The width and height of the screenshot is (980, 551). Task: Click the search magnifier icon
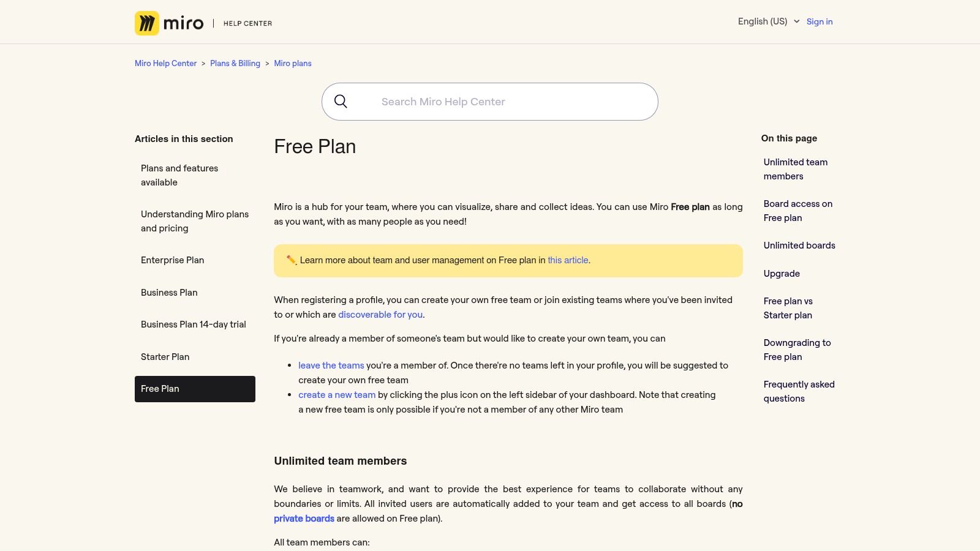point(341,101)
